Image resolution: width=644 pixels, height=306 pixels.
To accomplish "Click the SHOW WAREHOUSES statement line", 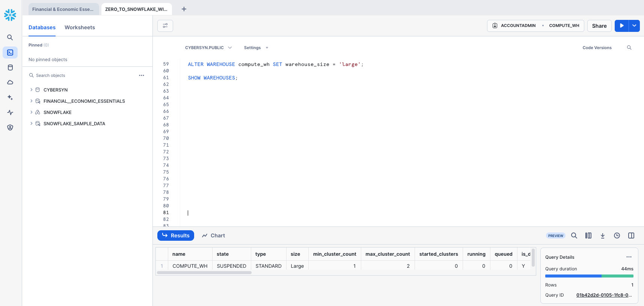I will 213,78.
